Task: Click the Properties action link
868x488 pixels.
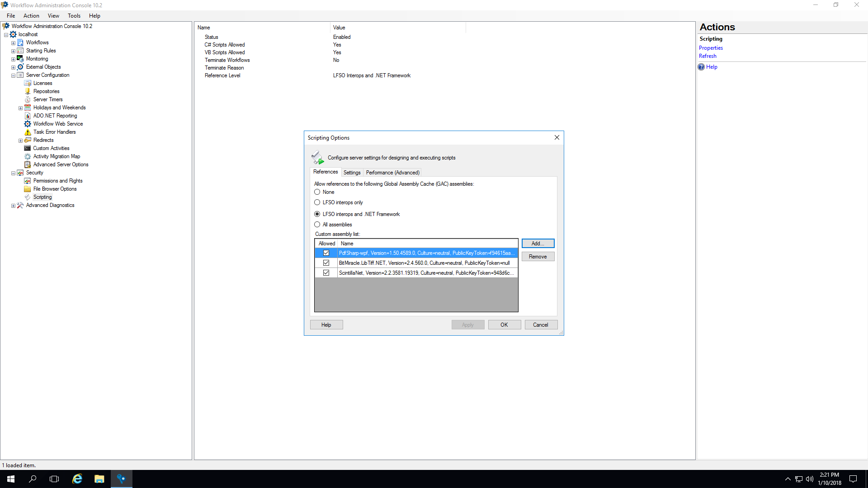Action: pos(711,48)
